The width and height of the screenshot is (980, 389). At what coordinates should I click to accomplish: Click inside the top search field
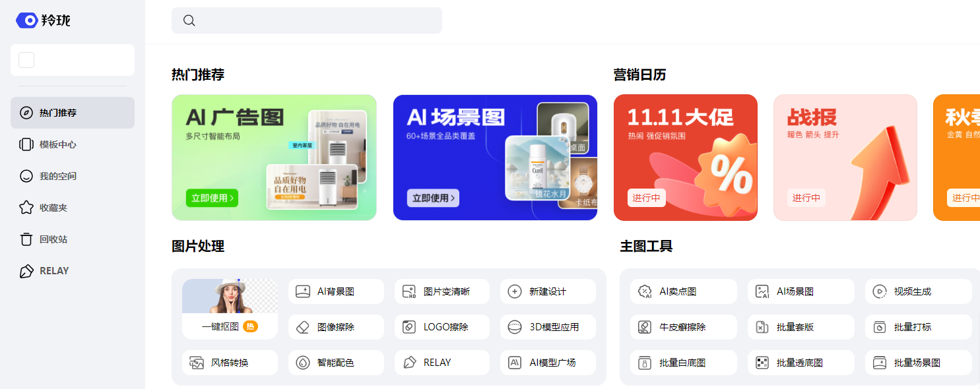click(x=307, y=20)
